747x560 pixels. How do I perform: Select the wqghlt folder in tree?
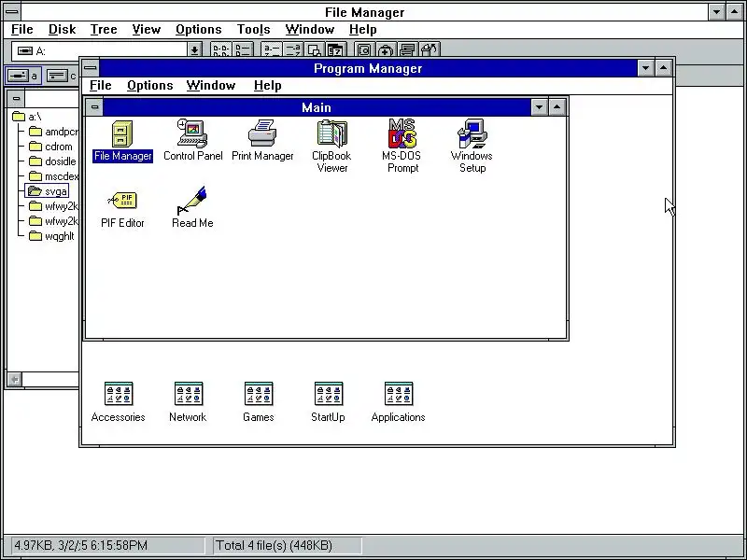[51, 236]
